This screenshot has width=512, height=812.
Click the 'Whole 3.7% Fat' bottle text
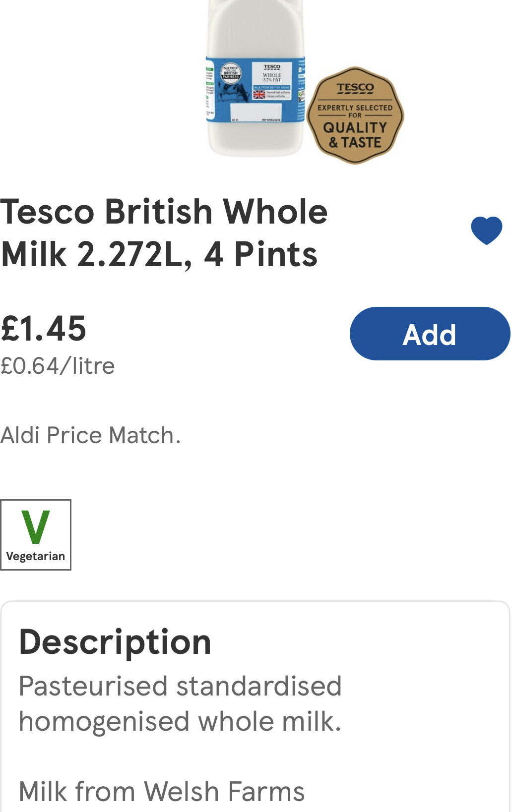point(272,77)
